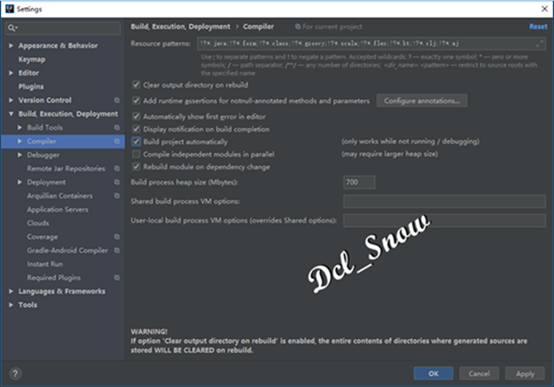Select Arquillian Containers in the tree
This screenshot has width=554, height=387.
click(60, 196)
